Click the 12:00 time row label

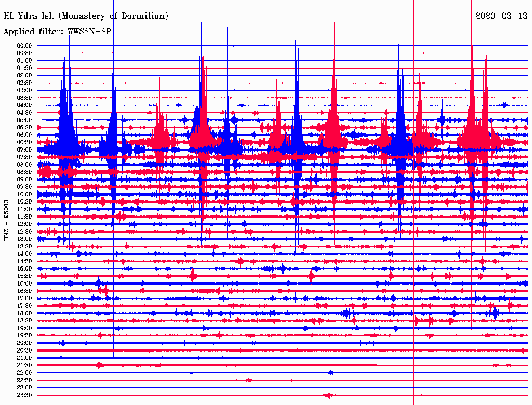point(24,224)
